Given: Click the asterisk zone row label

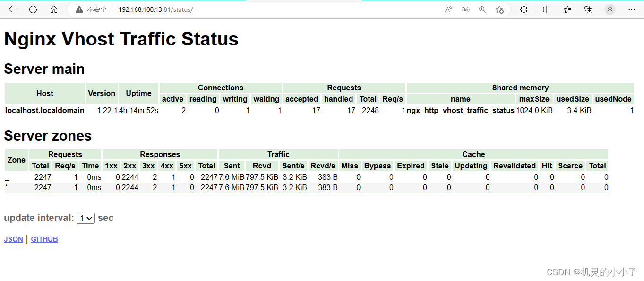Looking at the screenshot, I should 7,187.
